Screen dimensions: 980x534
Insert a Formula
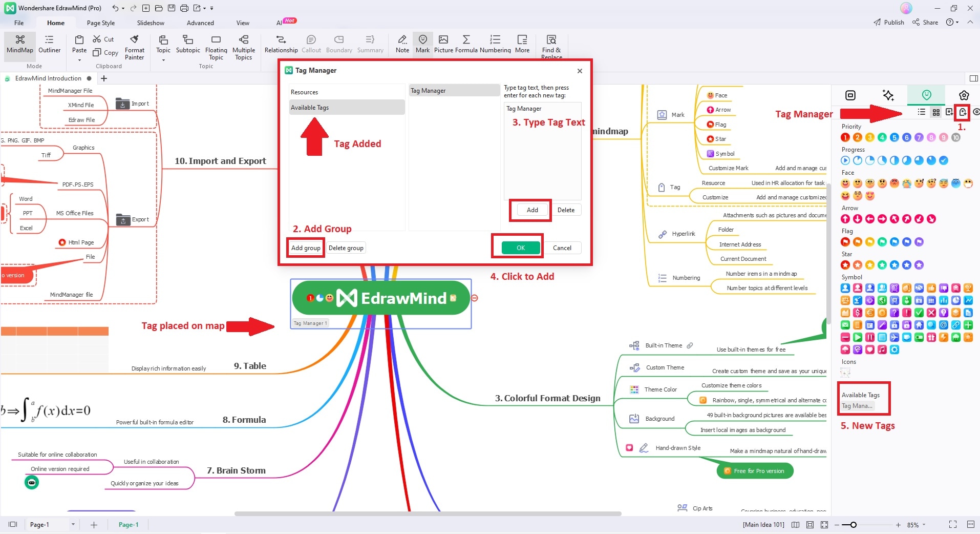[466, 45]
